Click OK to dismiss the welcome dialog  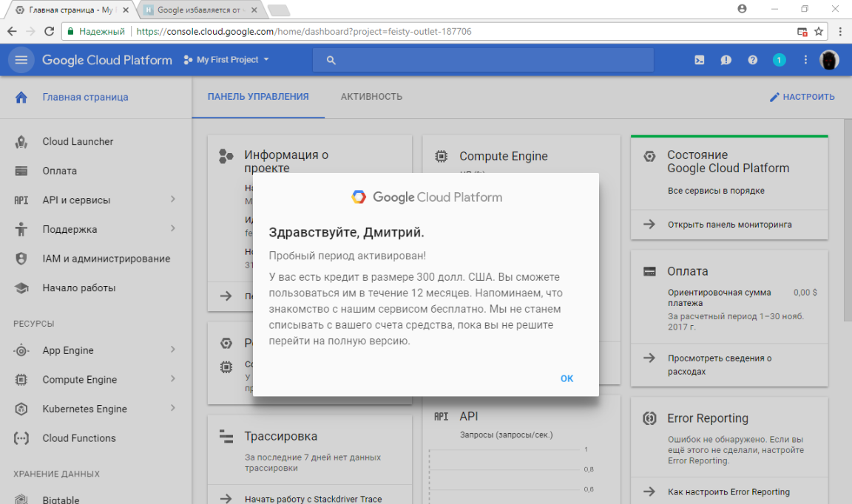coord(567,378)
